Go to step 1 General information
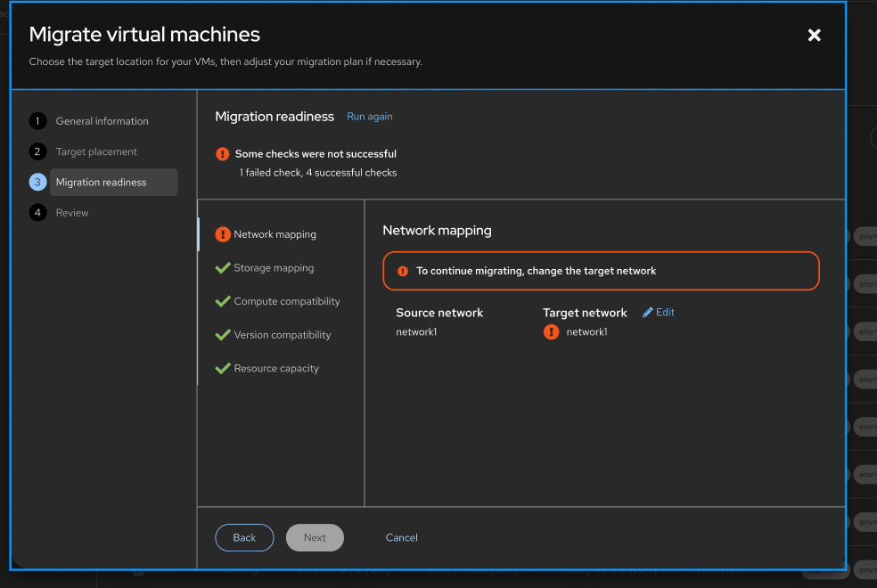This screenshot has height=588, width=877. (x=102, y=121)
